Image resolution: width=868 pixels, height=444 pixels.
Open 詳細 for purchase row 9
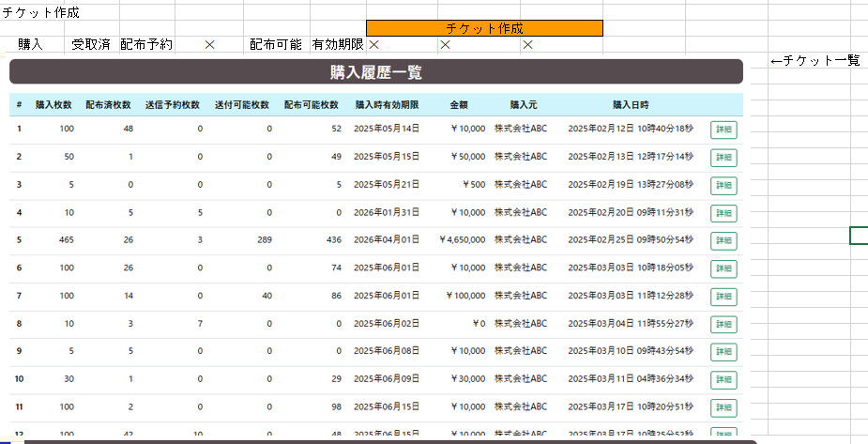point(723,352)
